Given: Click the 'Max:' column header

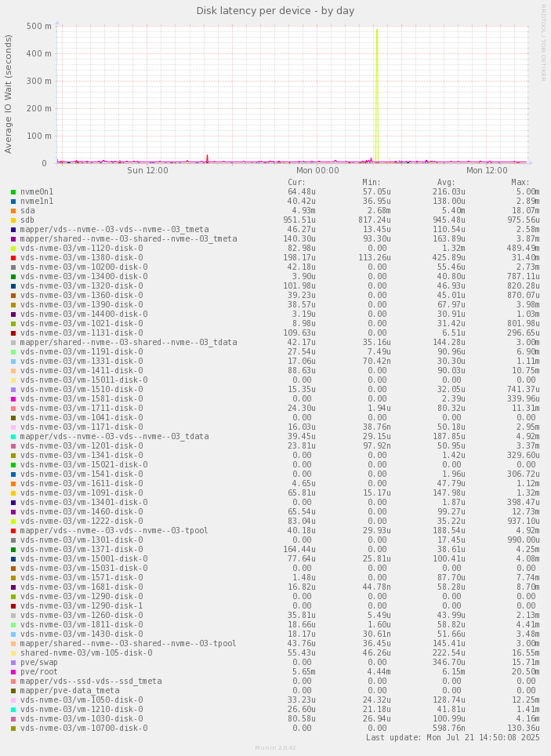Looking at the screenshot, I should click(520, 182).
